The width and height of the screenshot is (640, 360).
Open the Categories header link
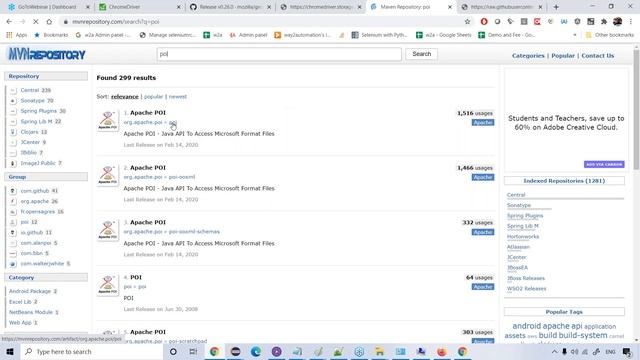[528, 56]
